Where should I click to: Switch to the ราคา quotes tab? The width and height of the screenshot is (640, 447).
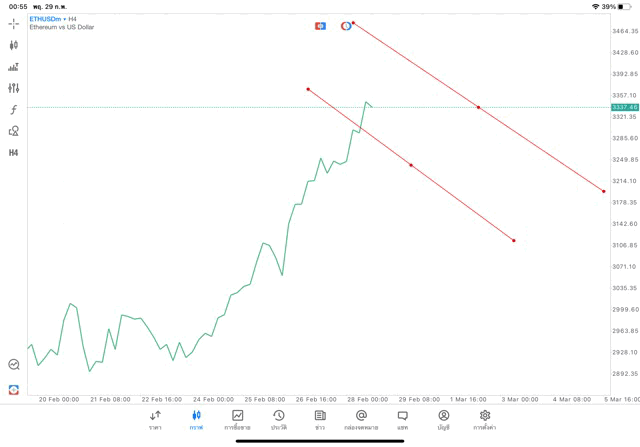tap(155, 419)
